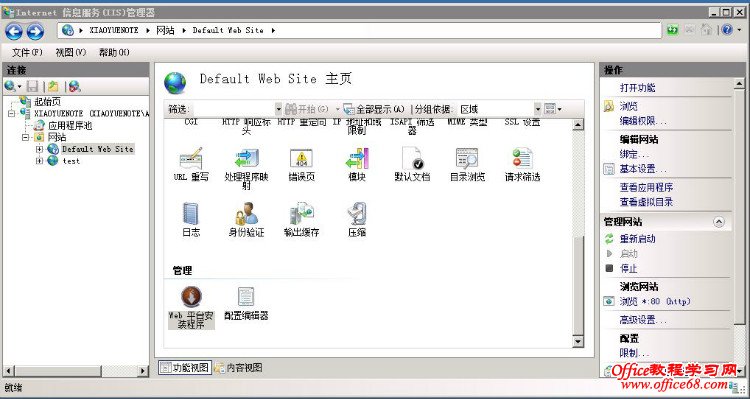The image size is (750, 399).
Task: Expand the Default Web Site tree node
Action: [x=39, y=149]
